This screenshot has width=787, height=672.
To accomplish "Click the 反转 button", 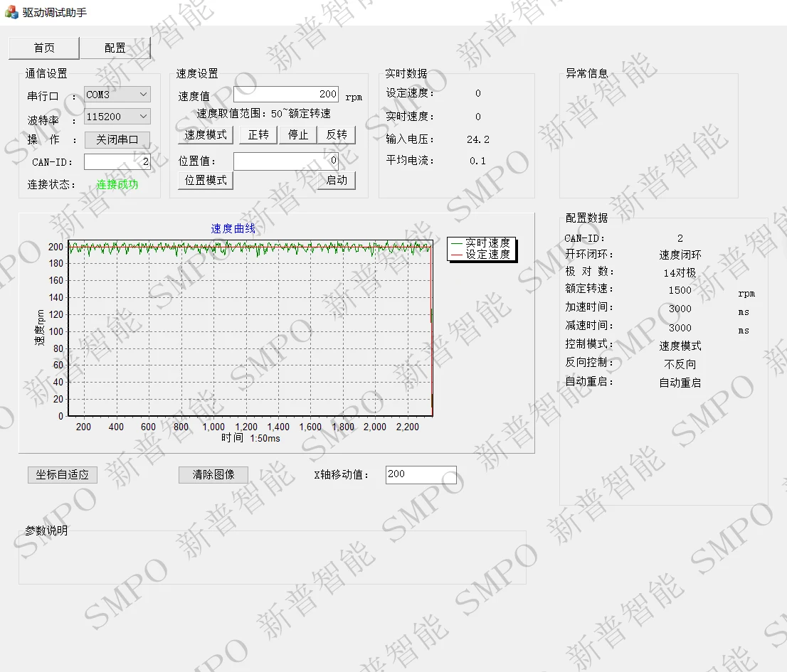I will tap(337, 135).
